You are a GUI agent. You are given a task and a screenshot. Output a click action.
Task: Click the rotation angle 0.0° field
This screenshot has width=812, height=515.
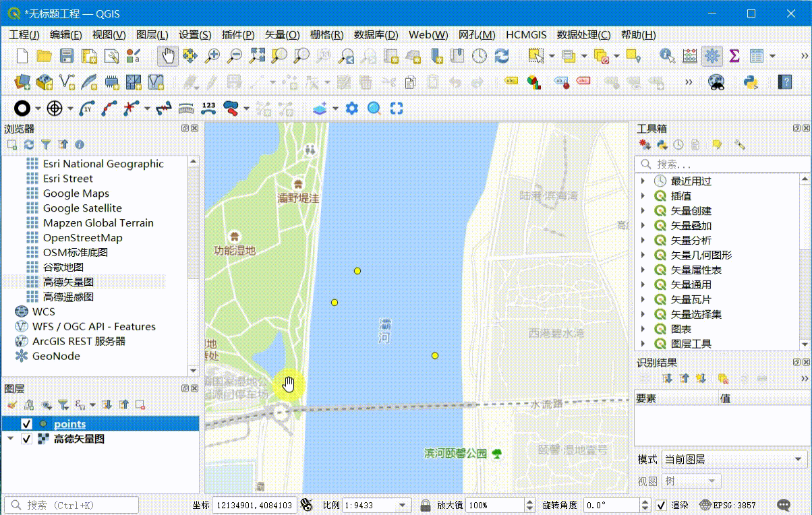point(616,505)
